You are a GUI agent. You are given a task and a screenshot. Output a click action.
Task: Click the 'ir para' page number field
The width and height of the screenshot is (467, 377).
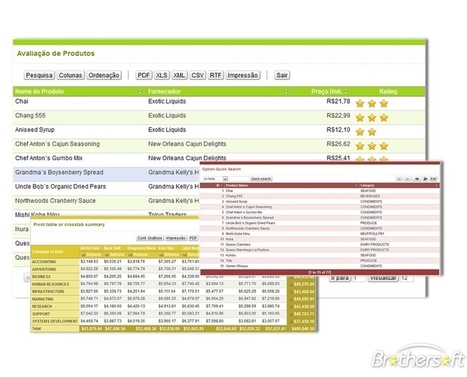(359, 278)
